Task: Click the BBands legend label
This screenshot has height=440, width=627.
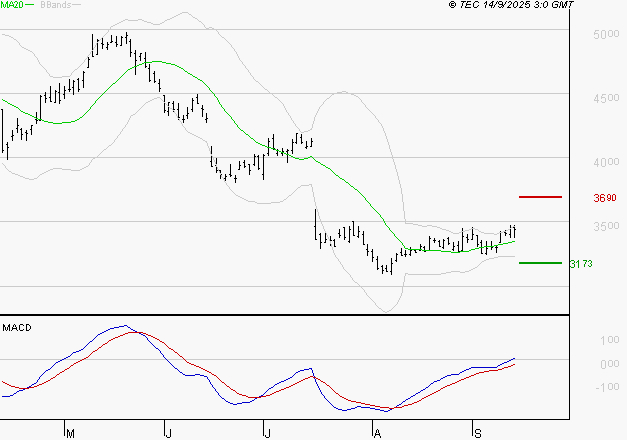Action: click(x=56, y=5)
